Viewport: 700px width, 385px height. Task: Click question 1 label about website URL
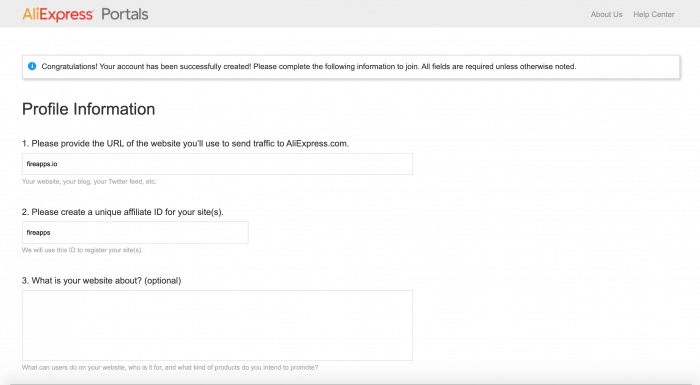[x=185, y=144]
